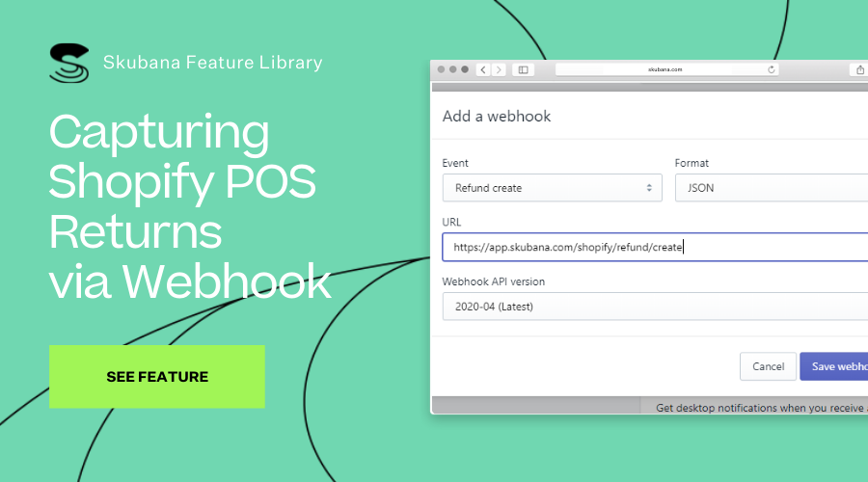Viewport: 868px width, 482px height.
Task: Open the Event dropdown showing Refund create
Action: coord(552,188)
